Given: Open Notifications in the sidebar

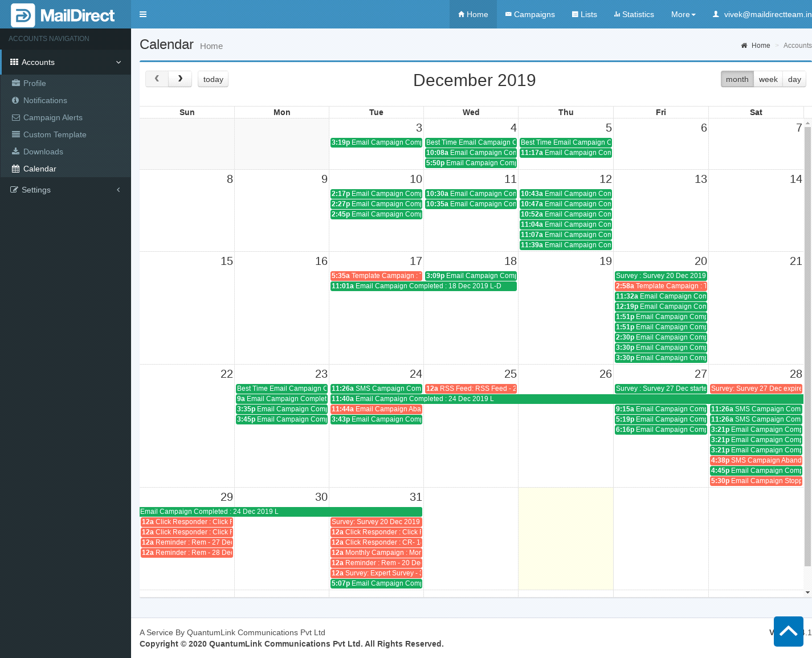Looking at the screenshot, I should point(45,100).
